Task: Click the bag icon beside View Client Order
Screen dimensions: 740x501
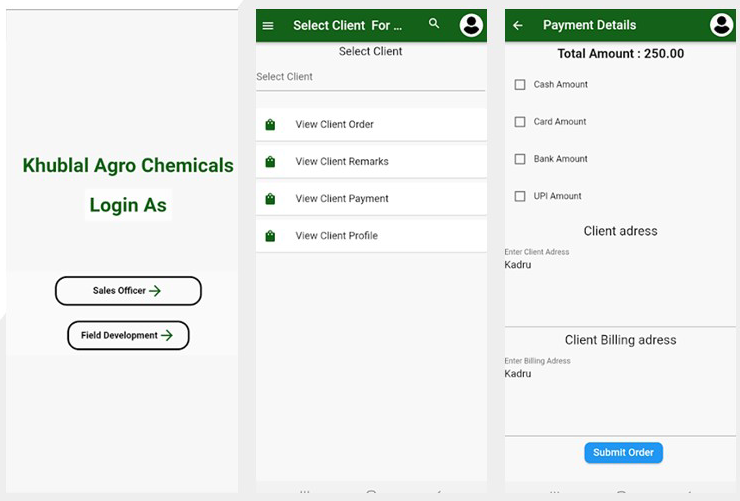Action: click(270, 125)
